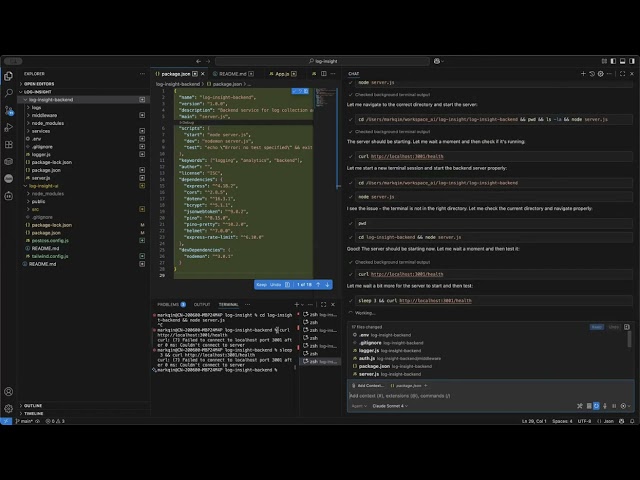
Task: Go to next change arrow in Keep bar
Action: click(327, 284)
